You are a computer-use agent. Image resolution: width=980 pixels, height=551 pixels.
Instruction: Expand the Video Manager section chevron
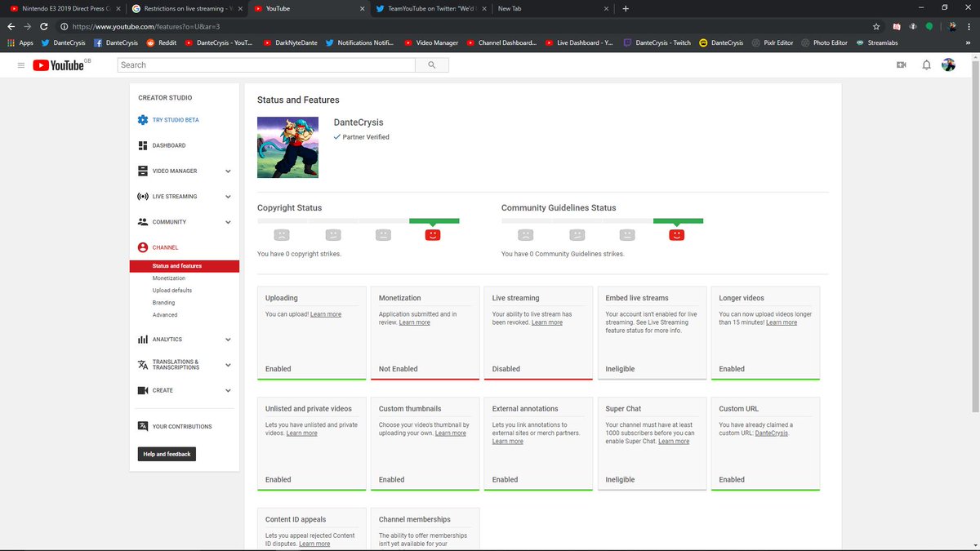(x=228, y=171)
